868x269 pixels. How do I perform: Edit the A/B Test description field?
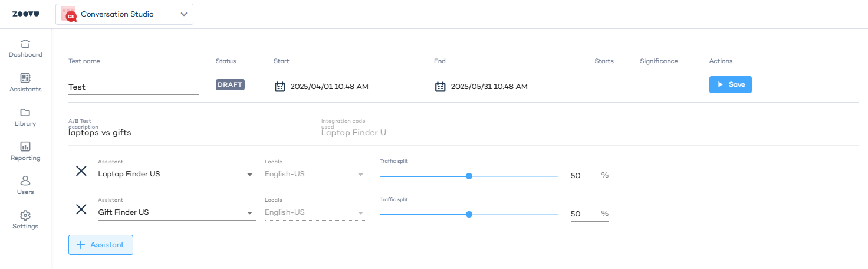point(101,133)
